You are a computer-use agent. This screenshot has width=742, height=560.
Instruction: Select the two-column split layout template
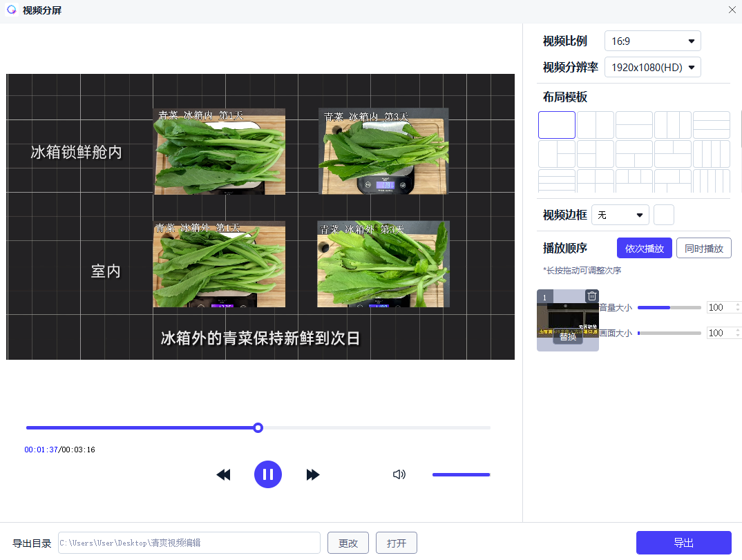pos(596,124)
